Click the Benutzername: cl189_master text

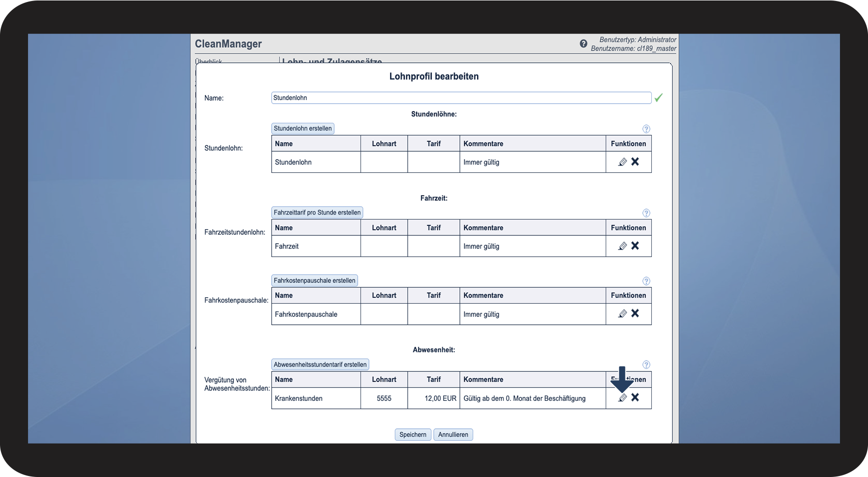coord(634,48)
